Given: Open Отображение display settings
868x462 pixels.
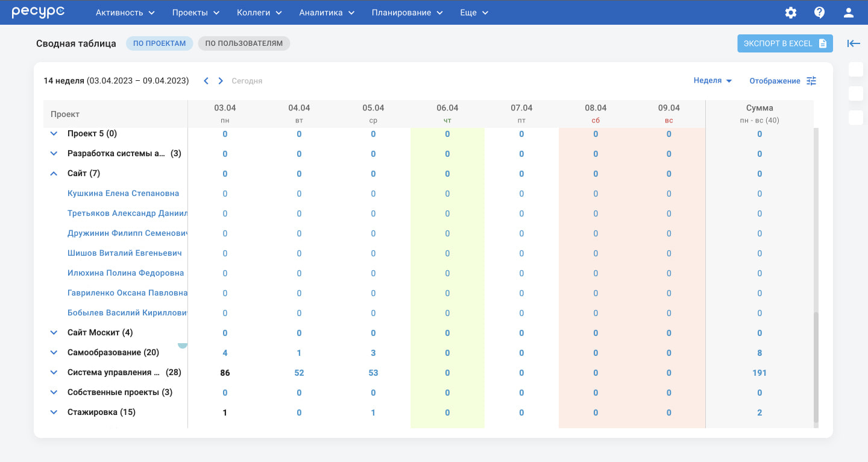Looking at the screenshot, I should pyautogui.click(x=783, y=81).
